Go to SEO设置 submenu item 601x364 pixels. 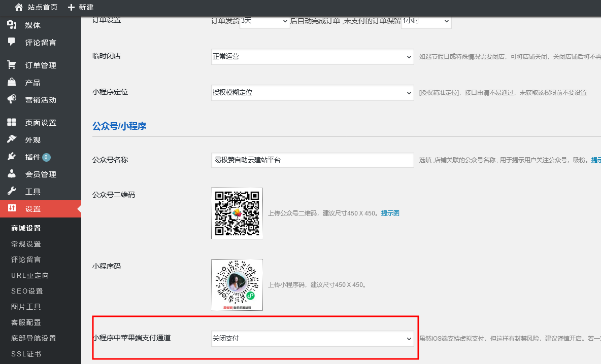[x=27, y=291]
